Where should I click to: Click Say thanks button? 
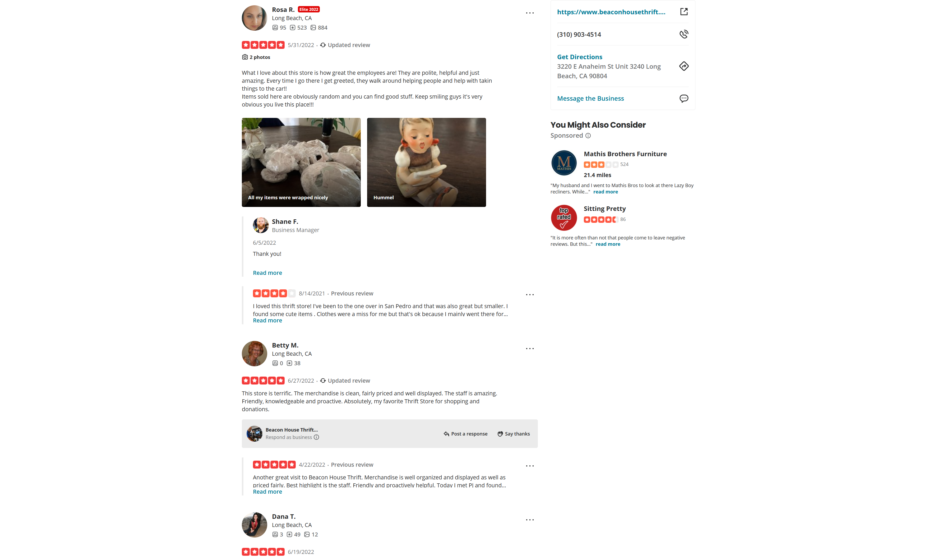tap(513, 434)
